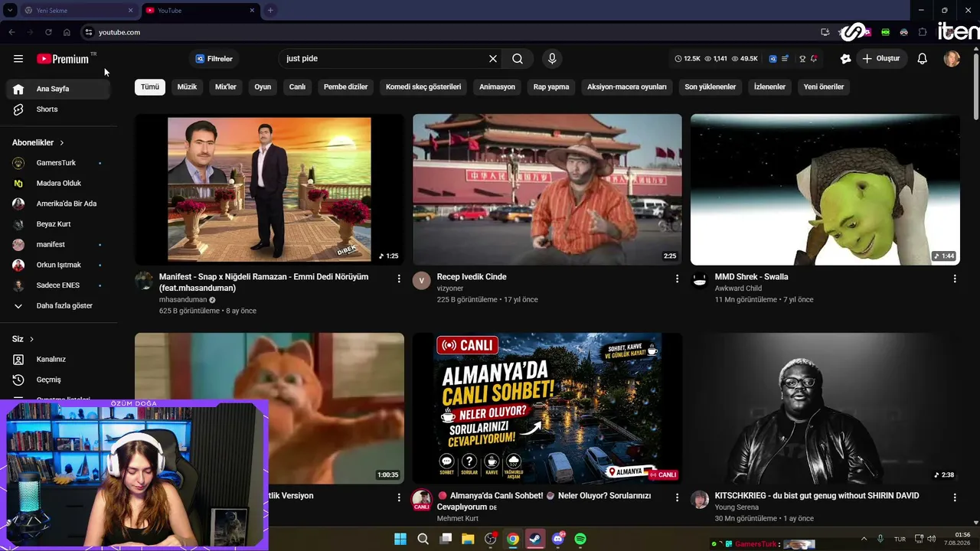Viewport: 980px width, 551px height.
Task: Open the Windows Start menu
Action: (x=400, y=540)
